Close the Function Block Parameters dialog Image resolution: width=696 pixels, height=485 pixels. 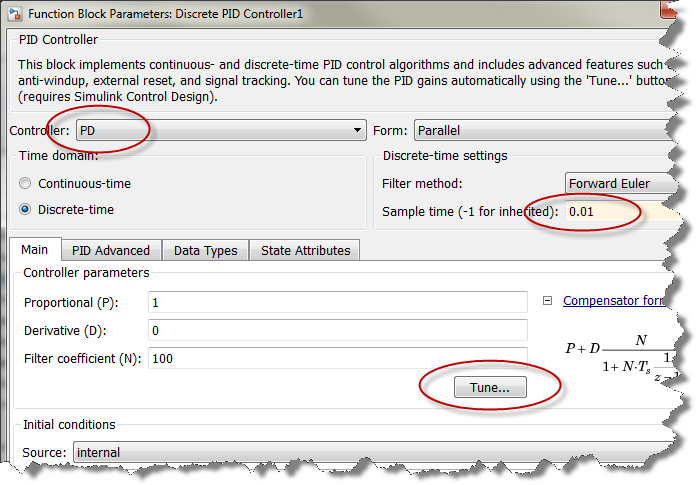(668, 9)
